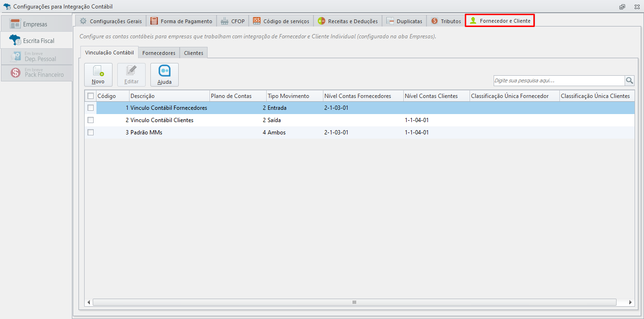Open the Tributos tab
The image size is (644, 319).
click(446, 21)
